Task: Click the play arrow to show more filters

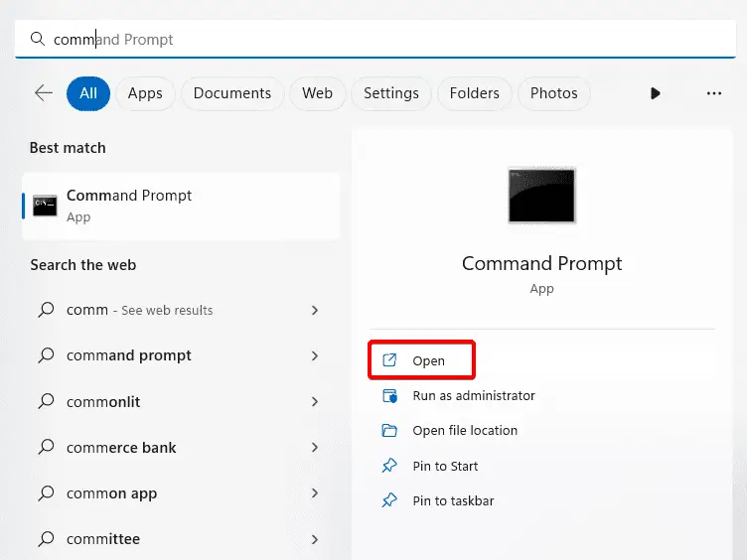Action: tap(655, 93)
